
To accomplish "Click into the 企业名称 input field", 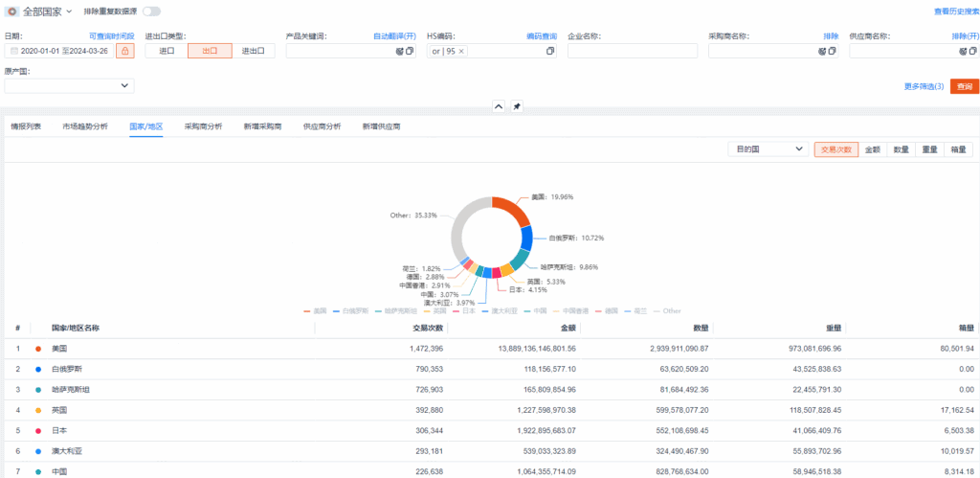I will coord(632,51).
